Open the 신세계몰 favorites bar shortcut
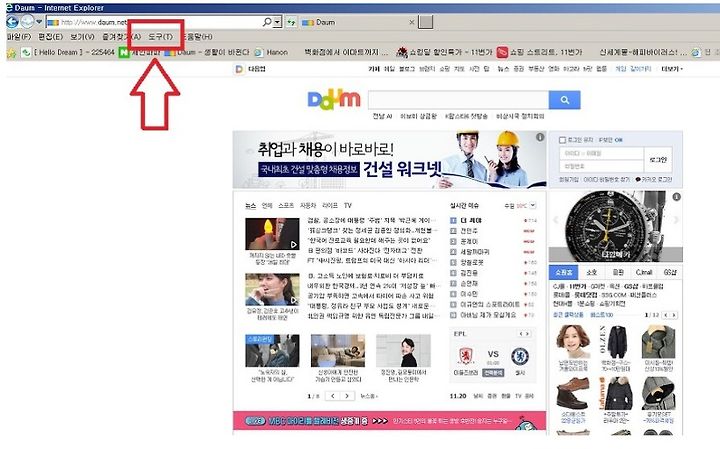 [x=644, y=52]
